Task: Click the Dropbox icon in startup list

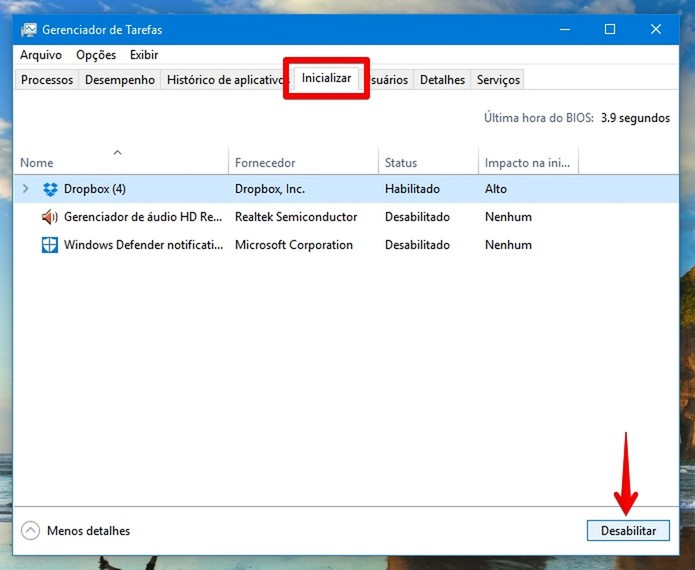Action: point(50,189)
